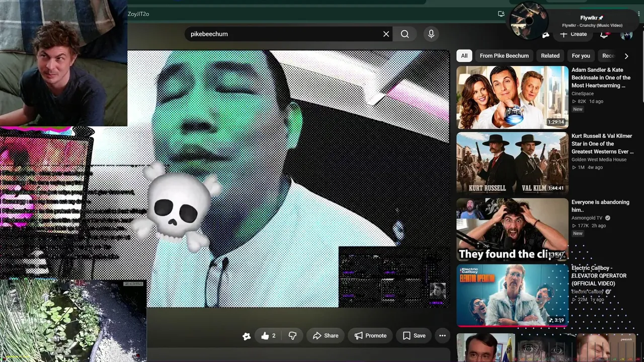Click 'Flywlkr - Crunchy (Music Video)' media title
Image resolution: width=644 pixels, height=362 pixels.
click(x=592, y=26)
